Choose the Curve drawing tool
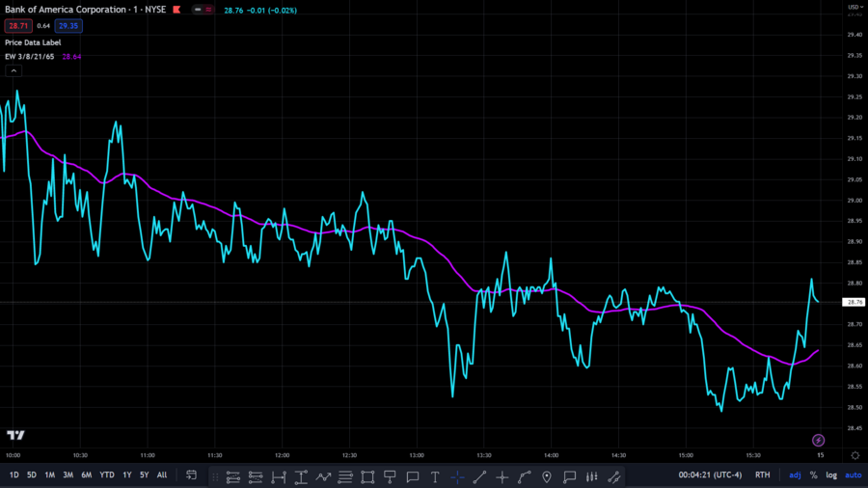Image resolution: width=868 pixels, height=488 pixels. pos(525,477)
